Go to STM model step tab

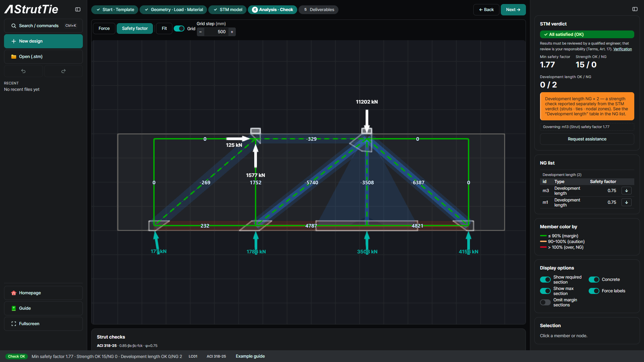coord(227,10)
